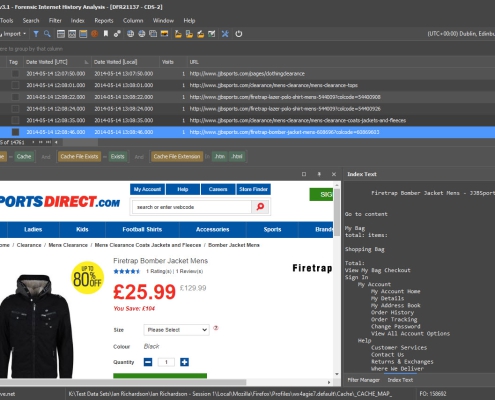The image size is (495, 400).
Task: Click the green checkmark export icon
Action: 212,34
